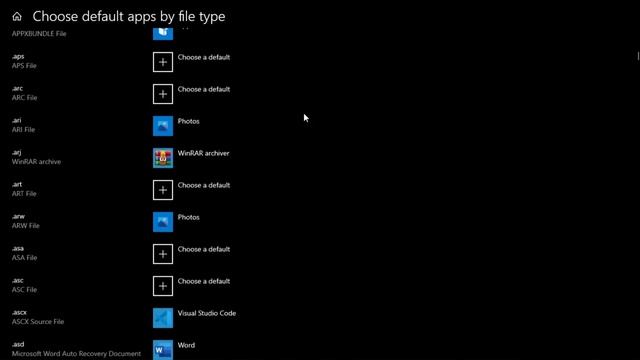
Task: Select the 'ARI File' description text
Action: click(23, 129)
